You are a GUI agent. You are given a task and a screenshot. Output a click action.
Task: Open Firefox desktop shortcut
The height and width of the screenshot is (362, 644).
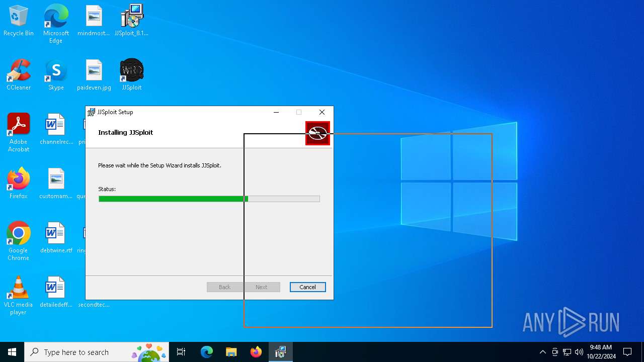19,184
